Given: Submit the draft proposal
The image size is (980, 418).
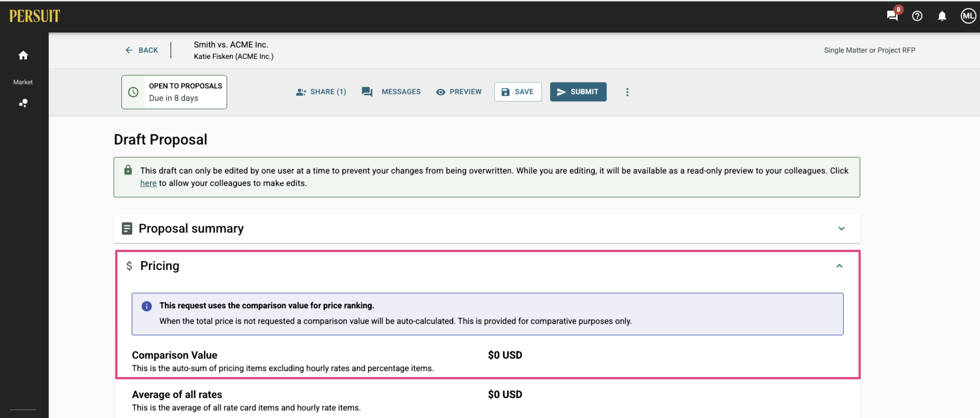Looking at the screenshot, I should 578,92.
